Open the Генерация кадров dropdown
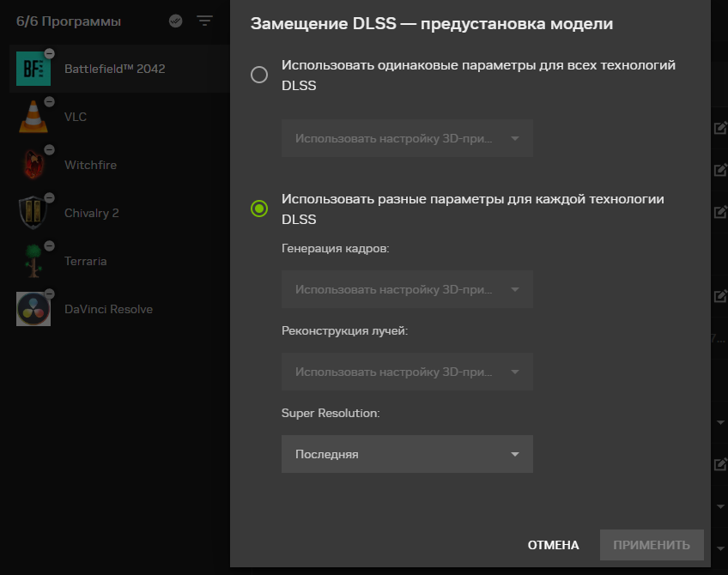This screenshot has height=575, width=728. pyautogui.click(x=407, y=289)
